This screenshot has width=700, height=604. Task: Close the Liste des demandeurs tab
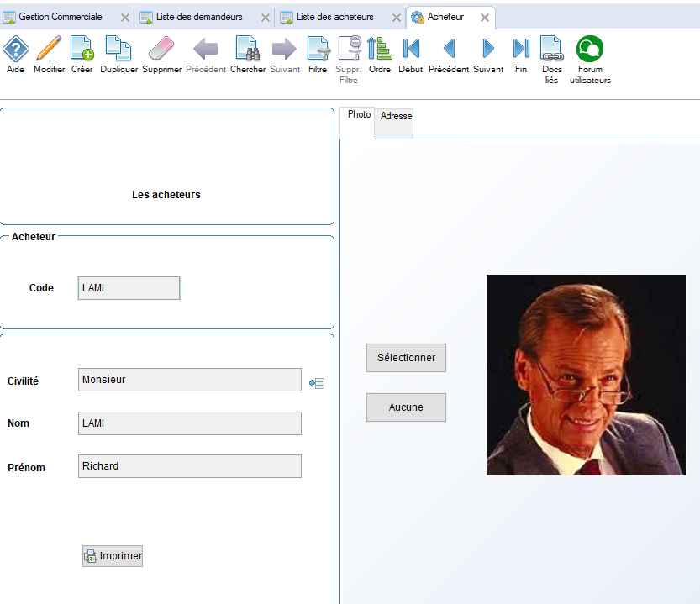pyautogui.click(x=266, y=18)
